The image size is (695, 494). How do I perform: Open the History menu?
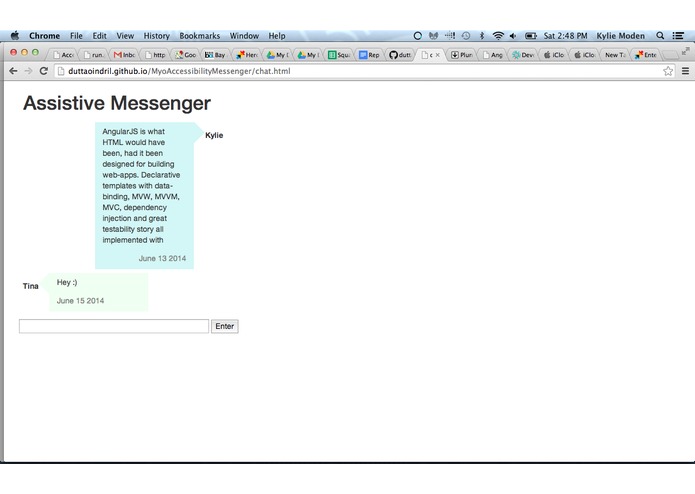click(156, 36)
